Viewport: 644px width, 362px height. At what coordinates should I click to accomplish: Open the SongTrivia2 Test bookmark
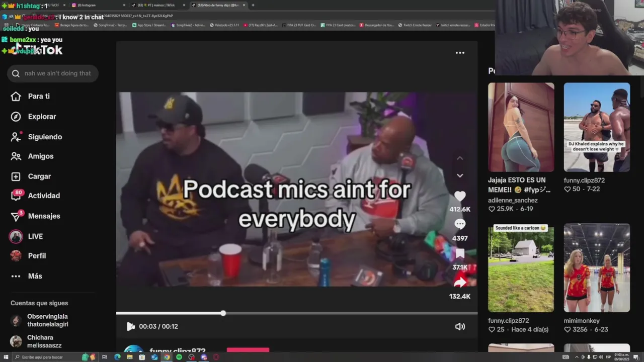pos(109,25)
